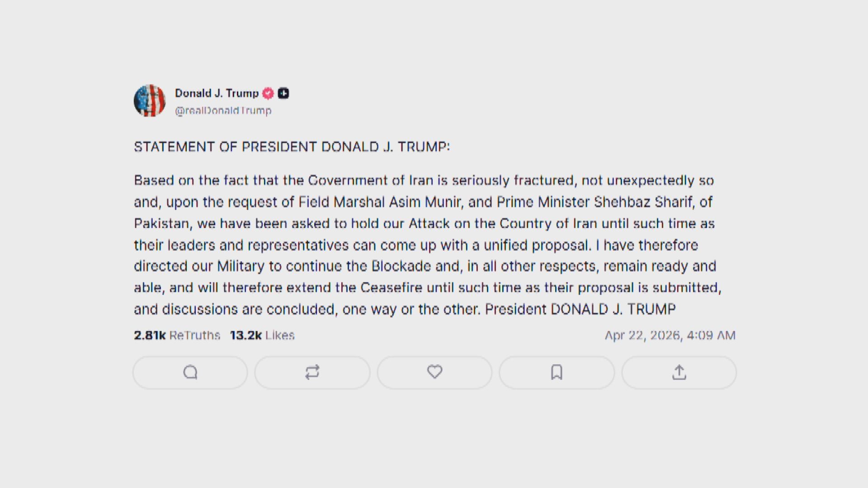Click the red verified checkmark badge
The image size is (868, 488).
point(268,94)
